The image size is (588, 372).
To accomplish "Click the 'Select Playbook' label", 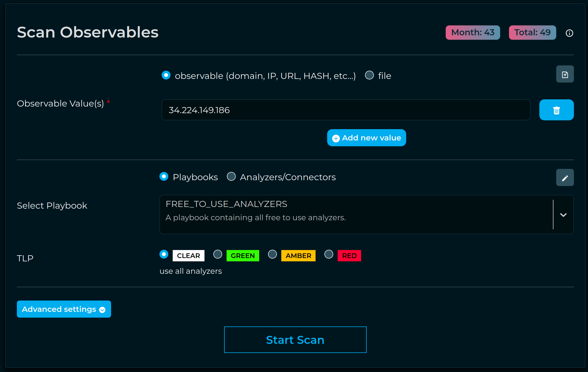I will (52, 206).
